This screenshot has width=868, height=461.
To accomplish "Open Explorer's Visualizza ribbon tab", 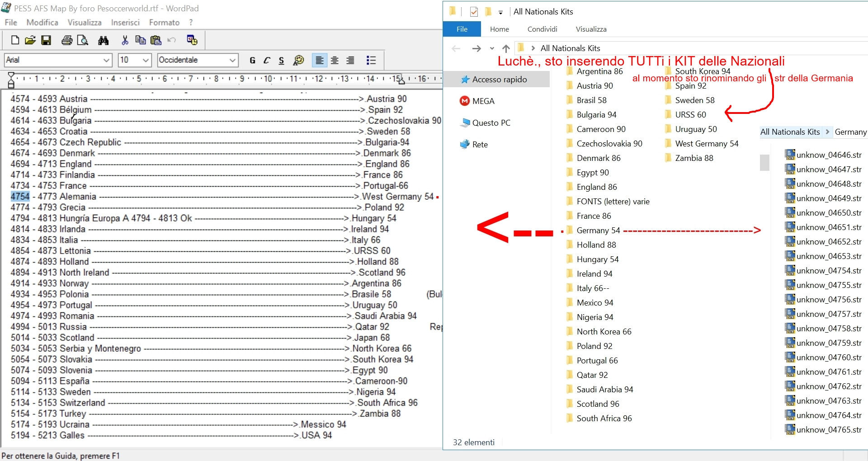I will 591,29.
